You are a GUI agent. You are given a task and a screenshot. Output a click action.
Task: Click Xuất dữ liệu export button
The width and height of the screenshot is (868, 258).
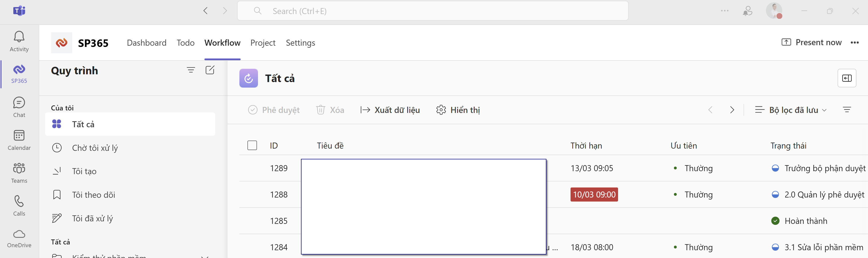pos(390,110)
